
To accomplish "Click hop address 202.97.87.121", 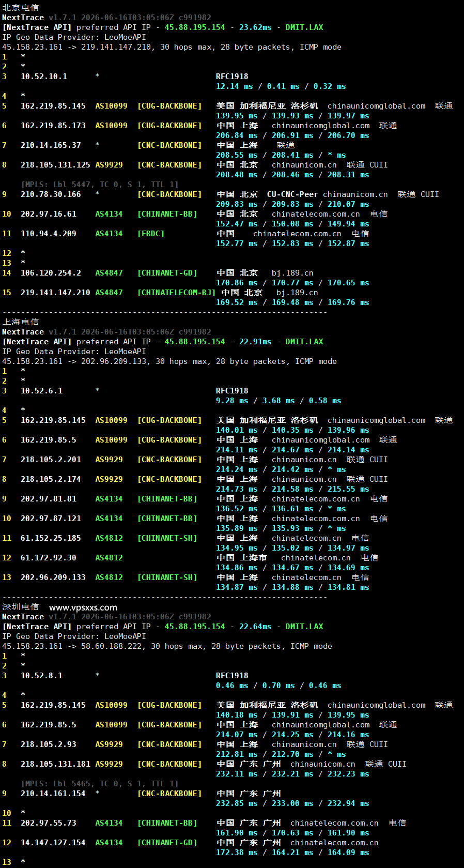I will [51, 519].
